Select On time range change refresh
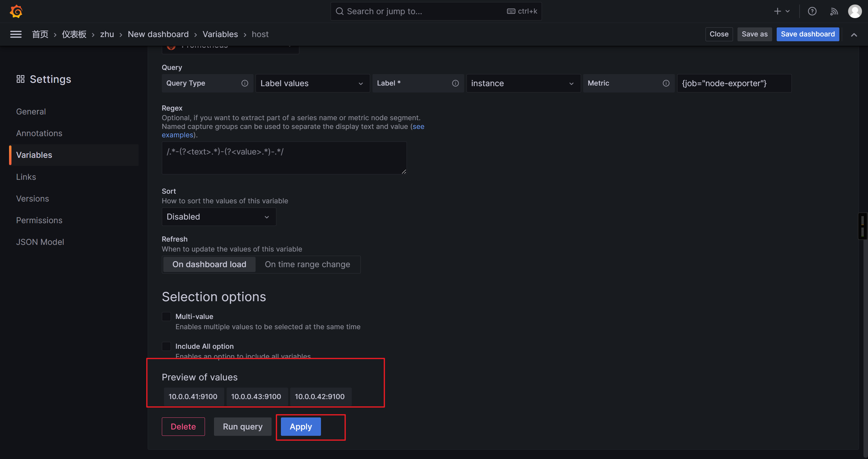This screenshot has height=459, width=868. [x=307, y=264]
